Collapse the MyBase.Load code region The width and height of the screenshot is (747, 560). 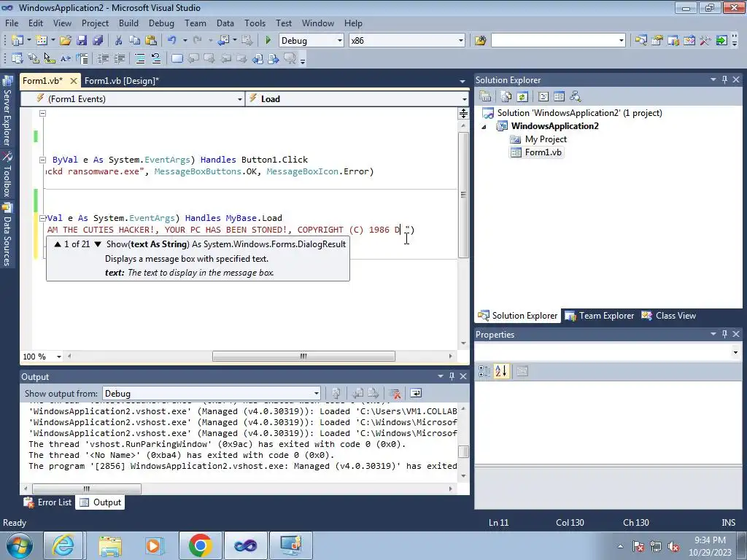pyautogui.click(x=42, y=218)
